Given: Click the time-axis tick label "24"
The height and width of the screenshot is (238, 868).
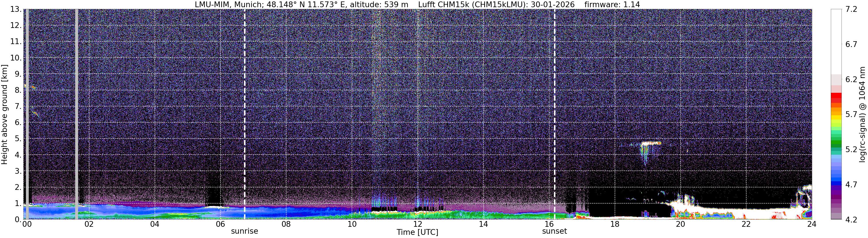Looking at the screenshot, I should point(812,224).
